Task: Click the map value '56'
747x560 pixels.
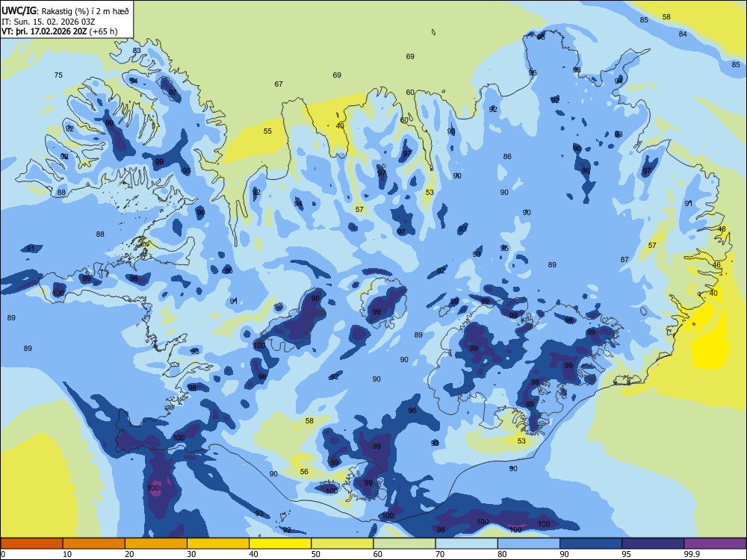Action: [304, 471]
